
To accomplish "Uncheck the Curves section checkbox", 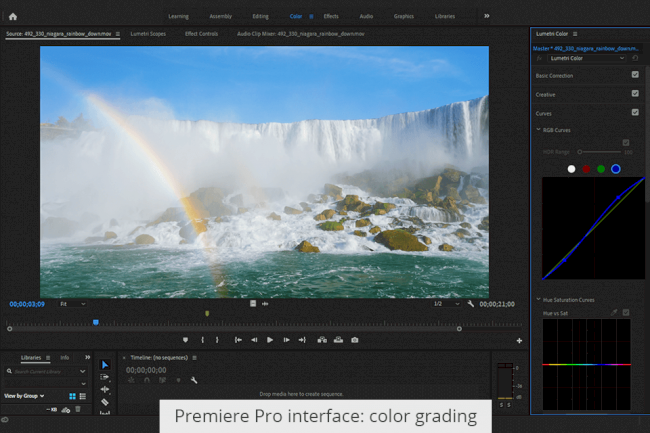I will 635,113.
